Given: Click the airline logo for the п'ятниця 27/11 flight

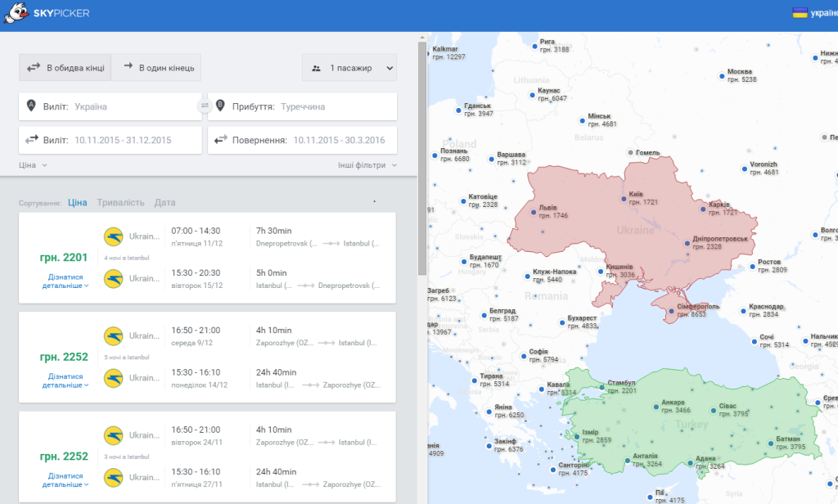Looking at the screenshot, I should point(113,477).
